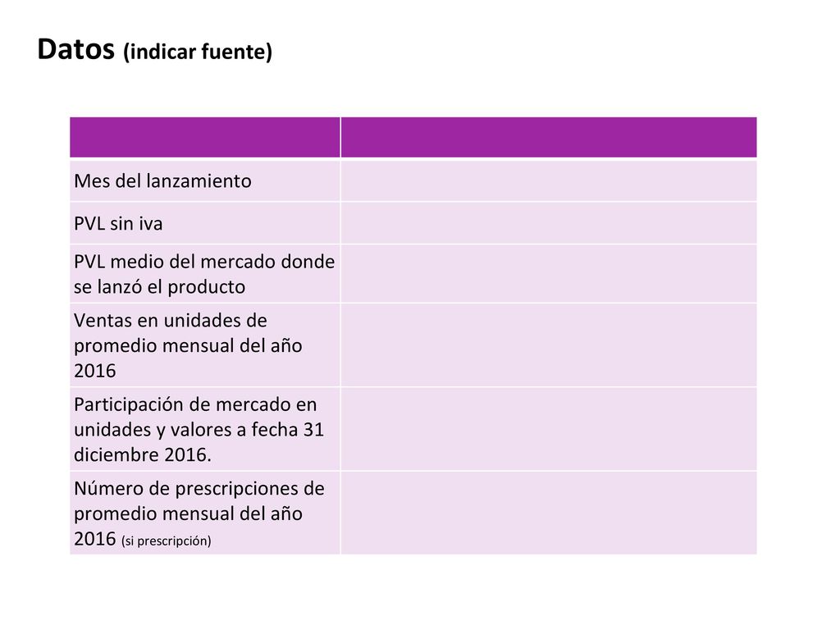Select the left purple header cell
840x630 pixels.
(x=204, y=137)
